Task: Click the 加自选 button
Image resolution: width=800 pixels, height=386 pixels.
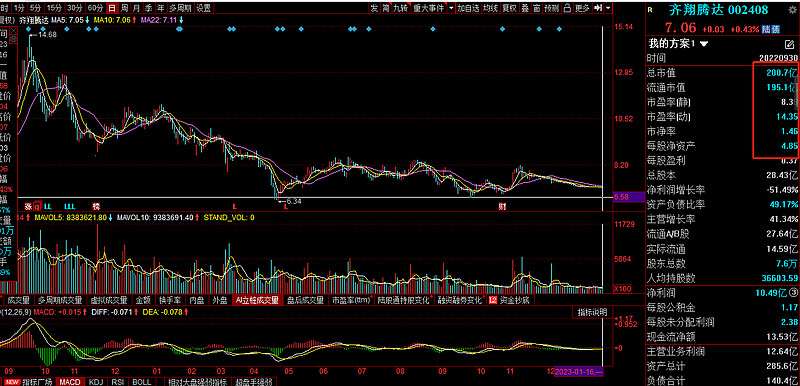Action: coord(468,8)
